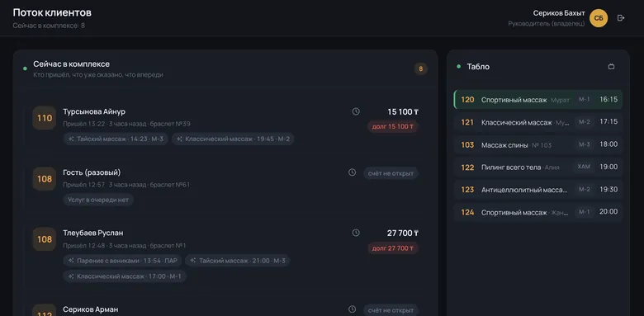Click the М-3 tag in row 103
Viewport: 644px width, 316px height.
585,144
